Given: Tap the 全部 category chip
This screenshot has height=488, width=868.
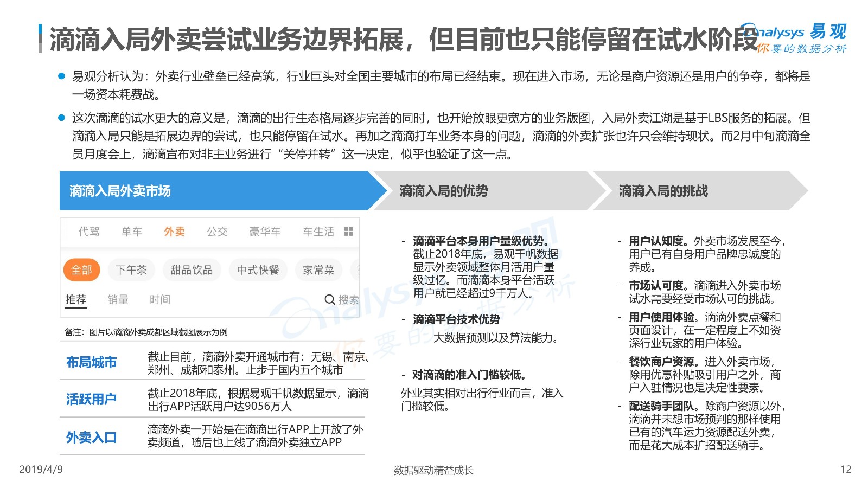Looking at the screenshot, I should point(82,270).
